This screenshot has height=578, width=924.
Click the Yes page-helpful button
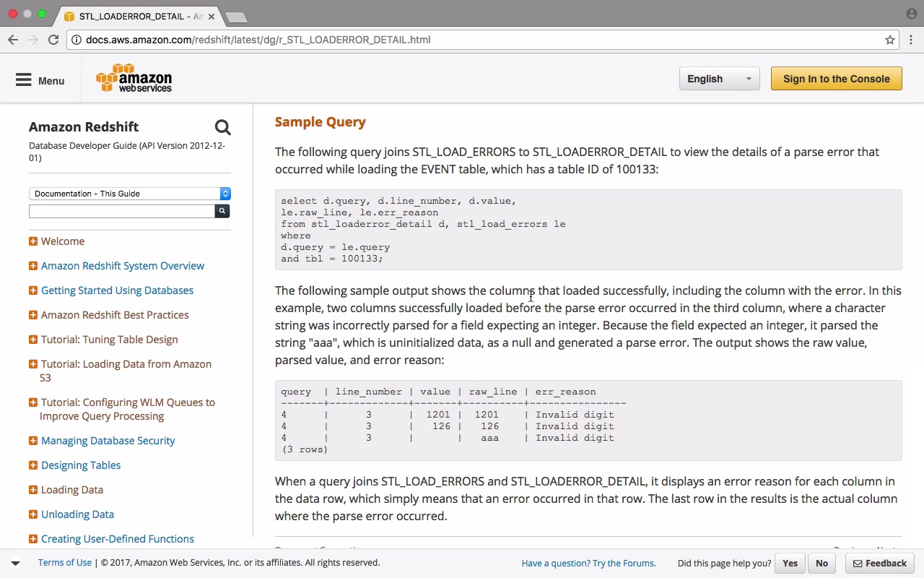[x=790, y=564]
